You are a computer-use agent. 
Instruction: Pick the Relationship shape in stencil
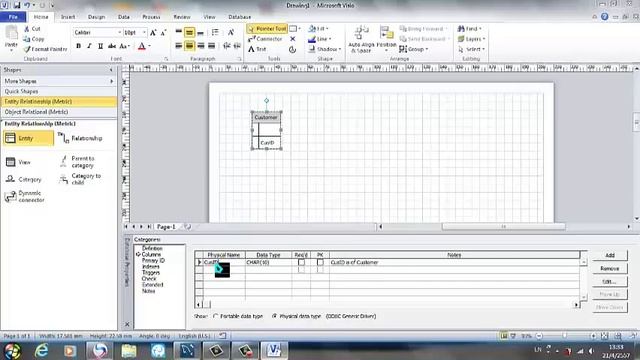pyautogui.click(x=80, y=138)
